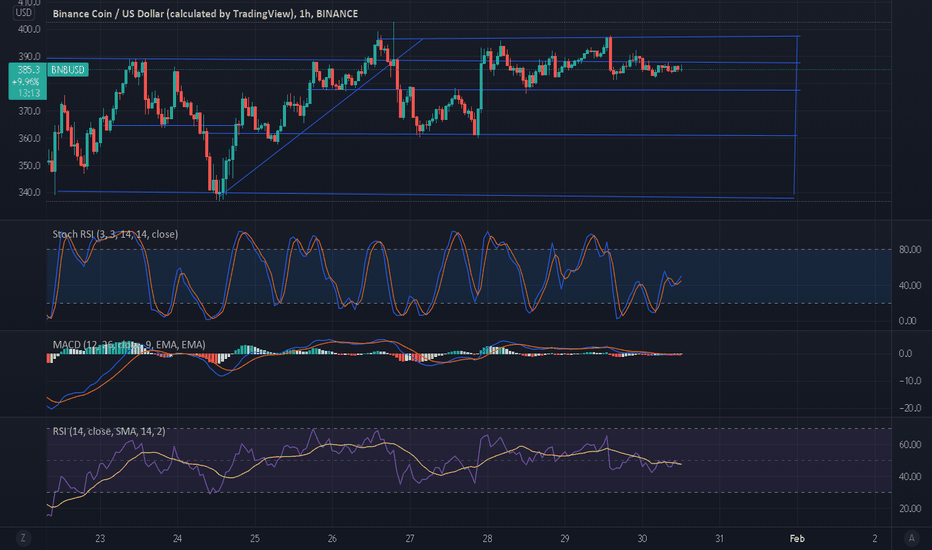Click the 60.00 RSI scale value

(x=910, y=445)
